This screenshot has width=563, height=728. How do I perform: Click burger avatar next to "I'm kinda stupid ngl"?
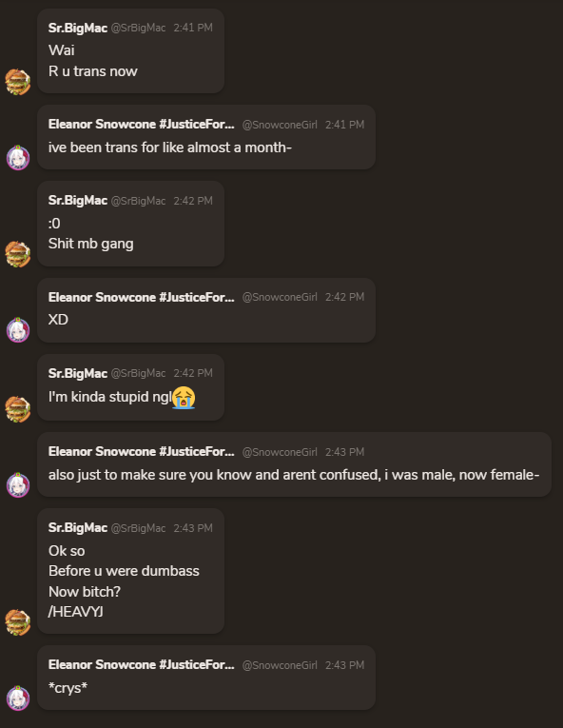[18, 409]
